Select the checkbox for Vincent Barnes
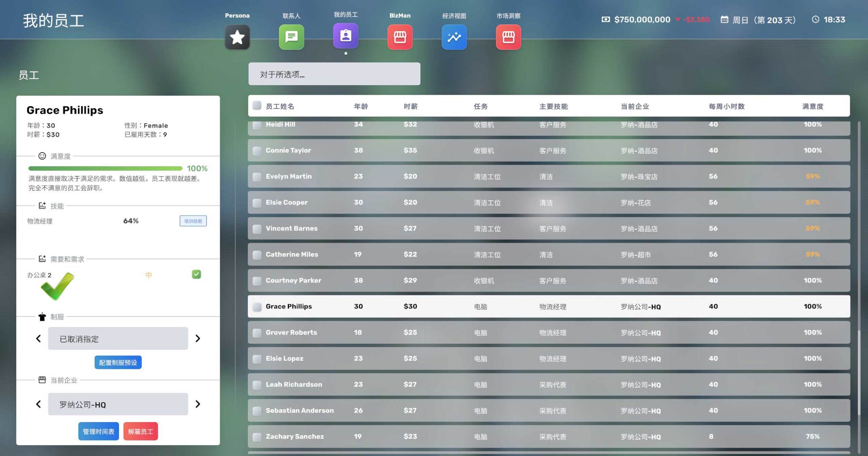This screenshot has height=456, width=868. (257, 229)
